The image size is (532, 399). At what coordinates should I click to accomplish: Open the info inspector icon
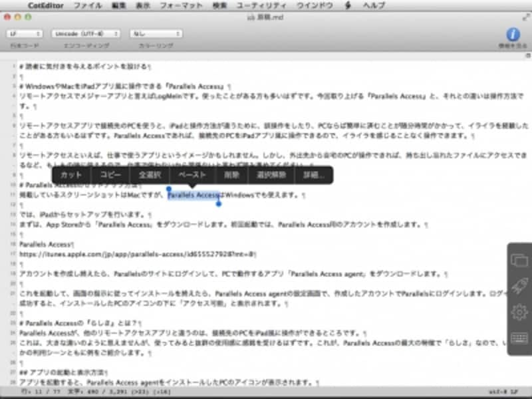coord(513,35)
